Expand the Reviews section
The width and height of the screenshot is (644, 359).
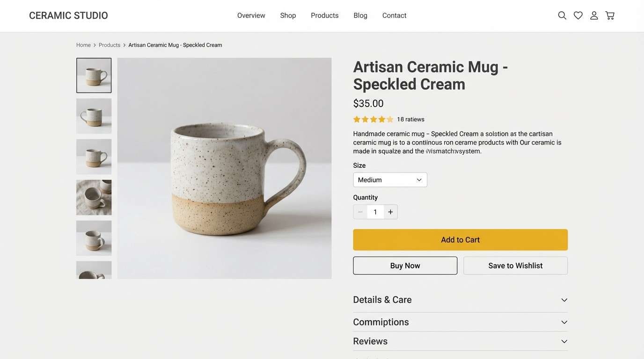460,342
